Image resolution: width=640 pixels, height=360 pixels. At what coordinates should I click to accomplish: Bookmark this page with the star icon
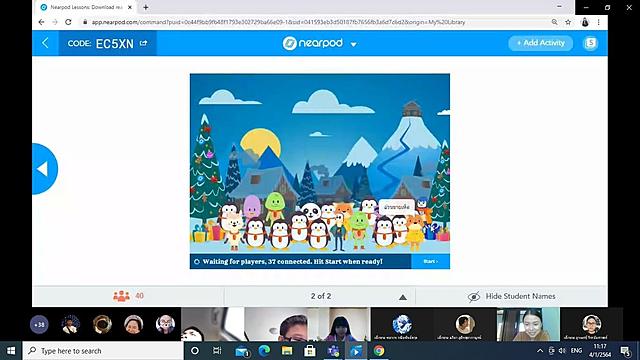point(568,22)
